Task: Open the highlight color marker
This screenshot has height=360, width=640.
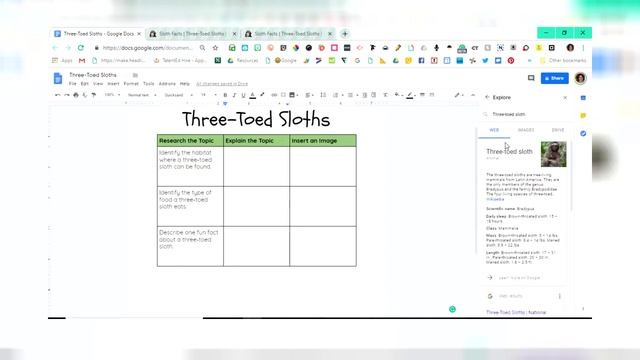Action: (262, 95)
